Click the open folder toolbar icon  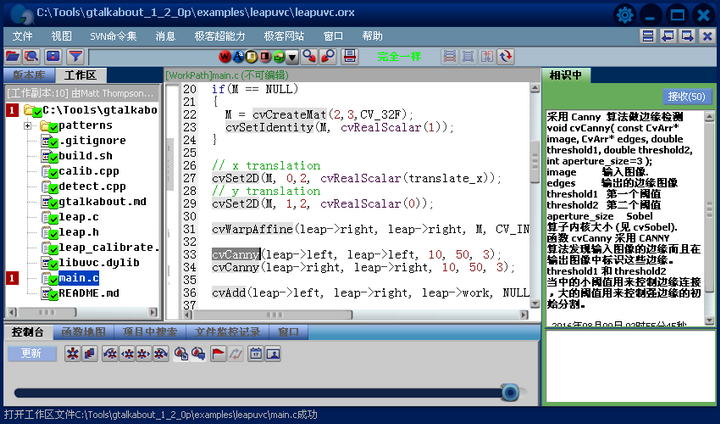(13, 56)
